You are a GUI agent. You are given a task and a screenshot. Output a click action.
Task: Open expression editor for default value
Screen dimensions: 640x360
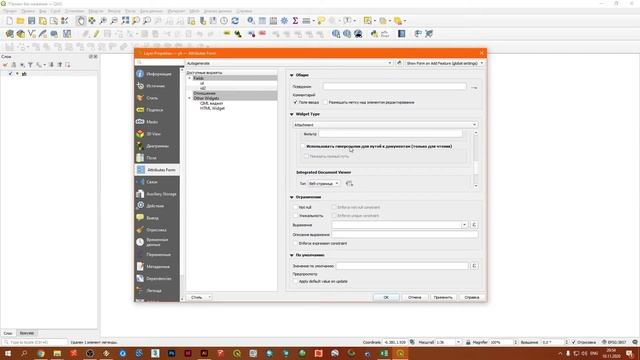click(474, 266)
